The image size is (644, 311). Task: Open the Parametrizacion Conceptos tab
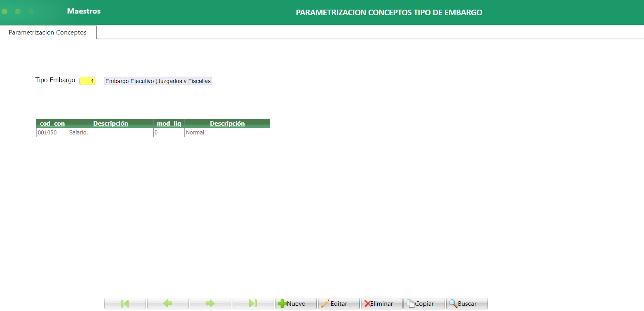[x=48, y=32]
